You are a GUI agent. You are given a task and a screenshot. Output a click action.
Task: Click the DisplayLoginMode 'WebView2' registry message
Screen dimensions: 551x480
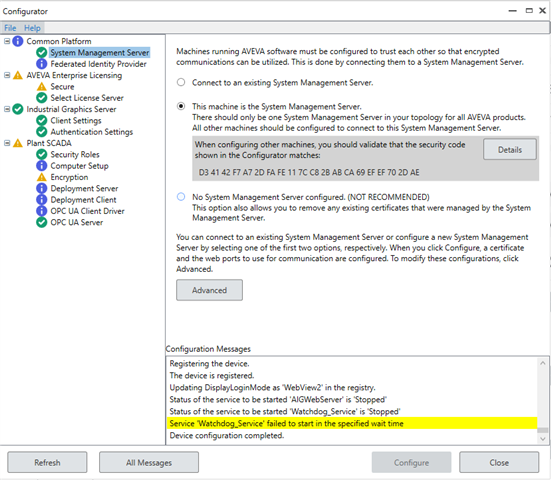pos(272,387)
